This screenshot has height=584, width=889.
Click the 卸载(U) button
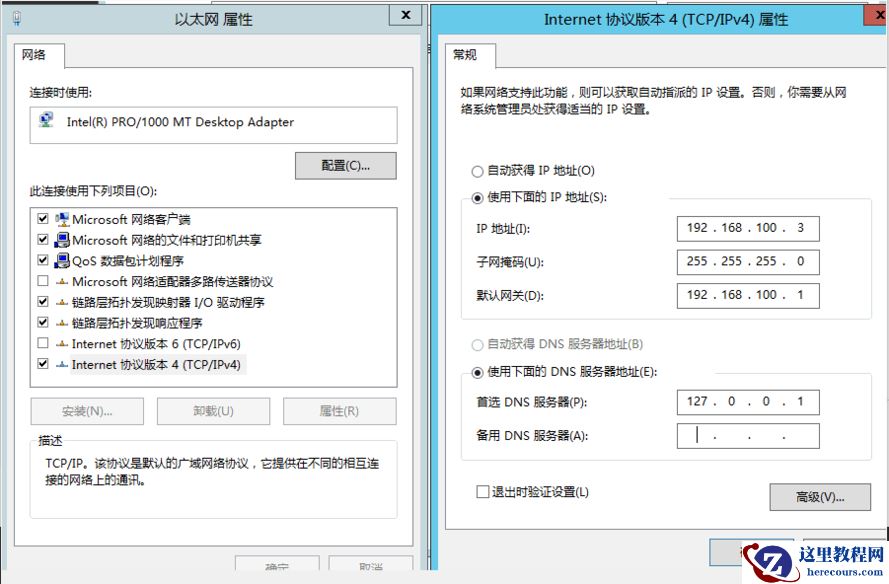point(213,411)
